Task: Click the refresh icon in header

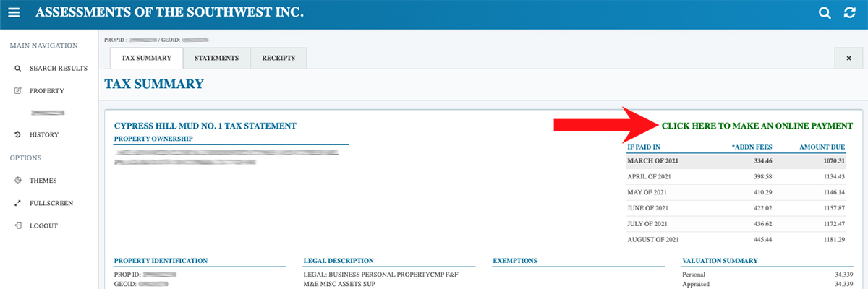Action: [850, 13]
